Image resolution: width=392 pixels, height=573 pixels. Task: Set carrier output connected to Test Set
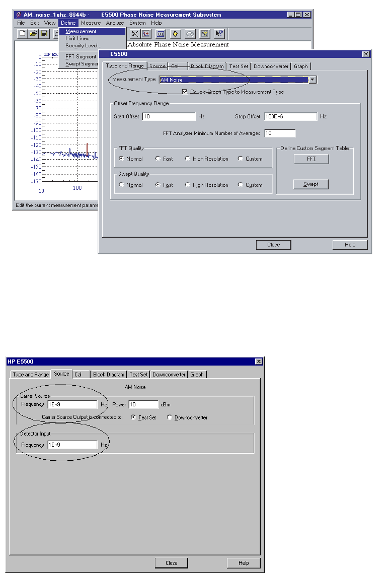point(133,417)
